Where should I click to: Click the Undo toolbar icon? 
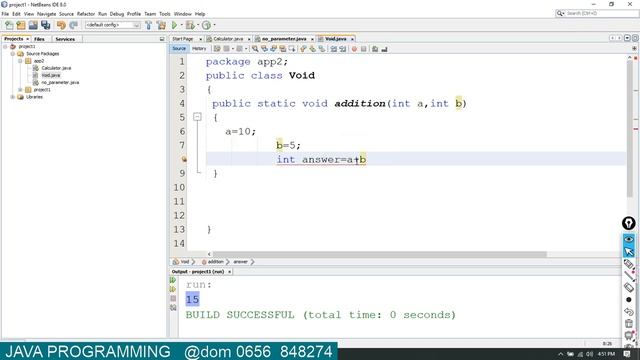pyautogui.click(x=61, y=25)
